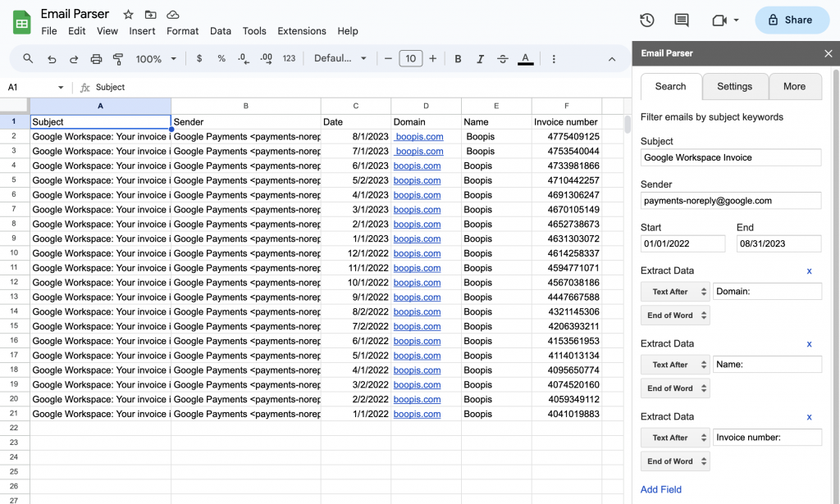The width and height of the screenshot is (840, 504).
Task: Check the cloud save status icon
Action: [x=172, y=15]
